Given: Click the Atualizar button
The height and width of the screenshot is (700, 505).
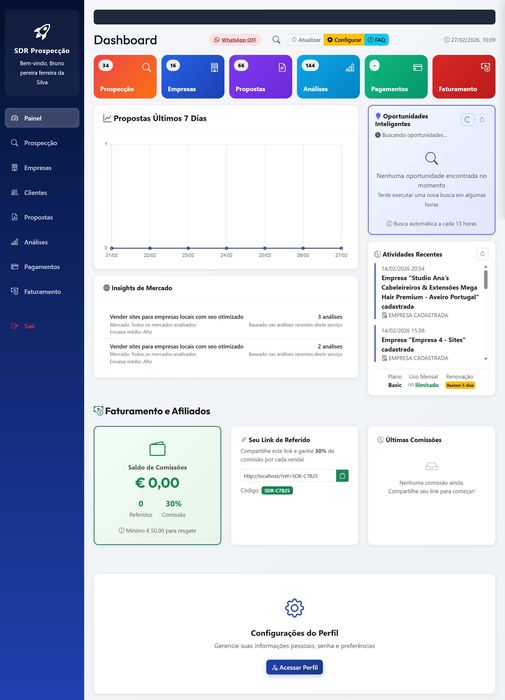Looking at the screenshot, I should (x=306, y=40).
